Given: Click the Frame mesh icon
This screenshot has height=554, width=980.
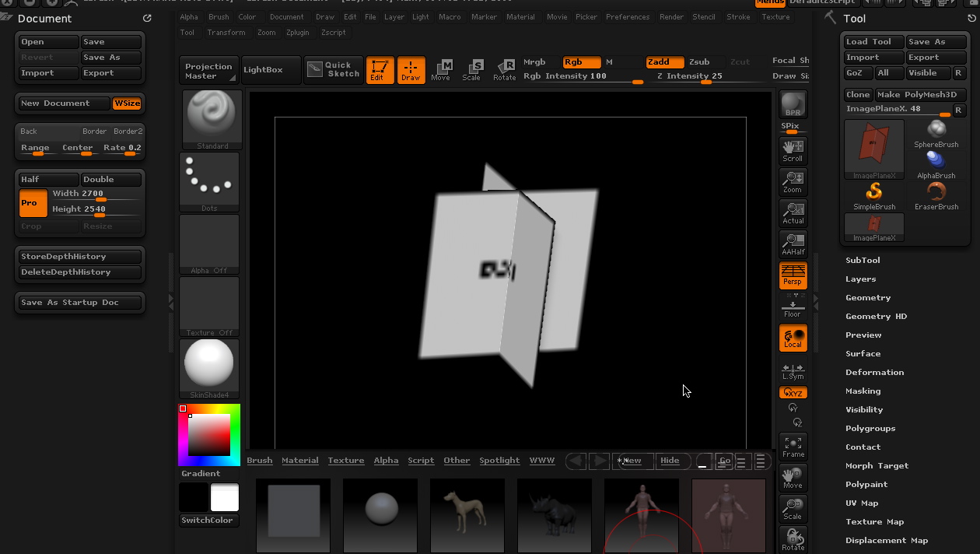Looking at the screenshot, I should point(793,446).
